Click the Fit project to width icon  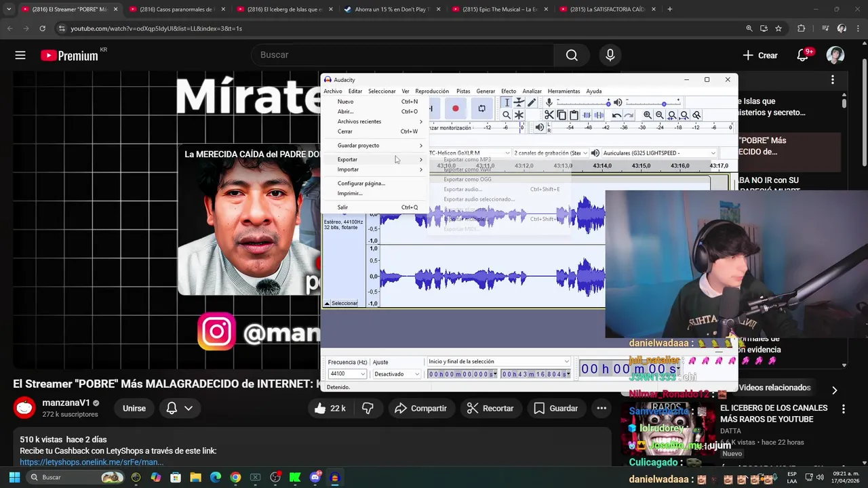coord(684,115)
